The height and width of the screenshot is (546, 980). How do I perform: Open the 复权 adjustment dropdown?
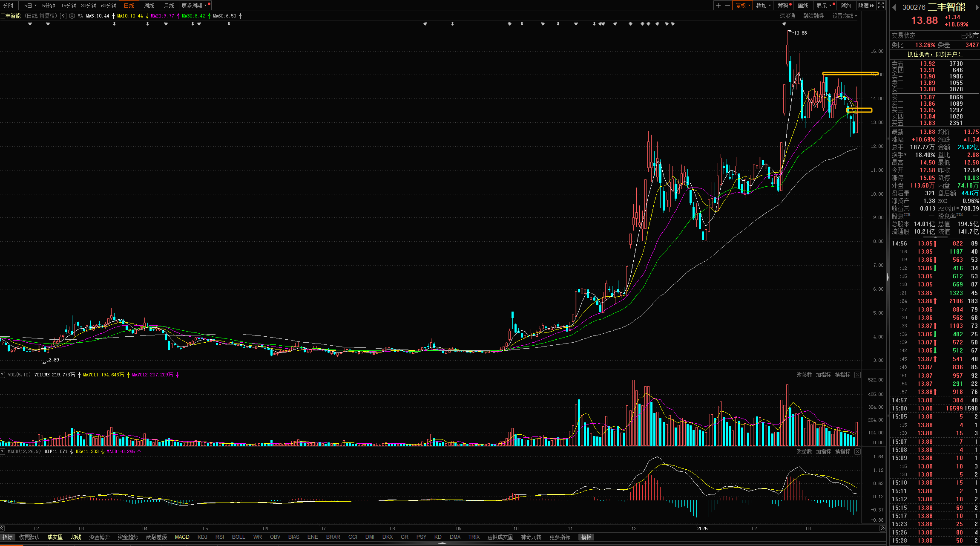743,6
